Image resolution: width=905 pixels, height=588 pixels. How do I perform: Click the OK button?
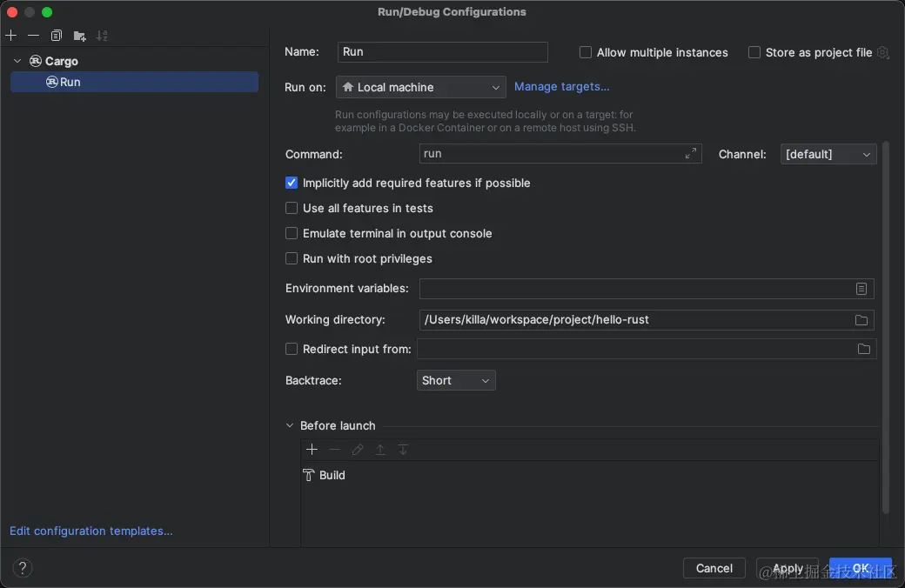click(x=860, y=568)
